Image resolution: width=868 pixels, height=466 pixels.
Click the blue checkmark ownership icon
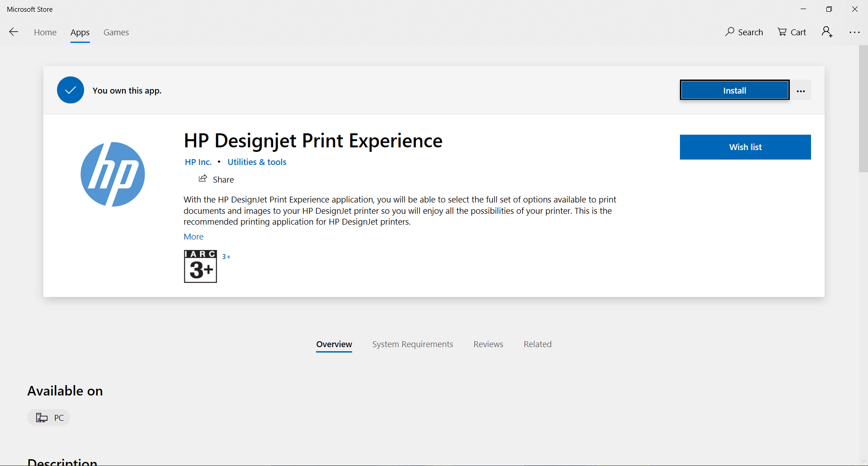coord(71,90)
